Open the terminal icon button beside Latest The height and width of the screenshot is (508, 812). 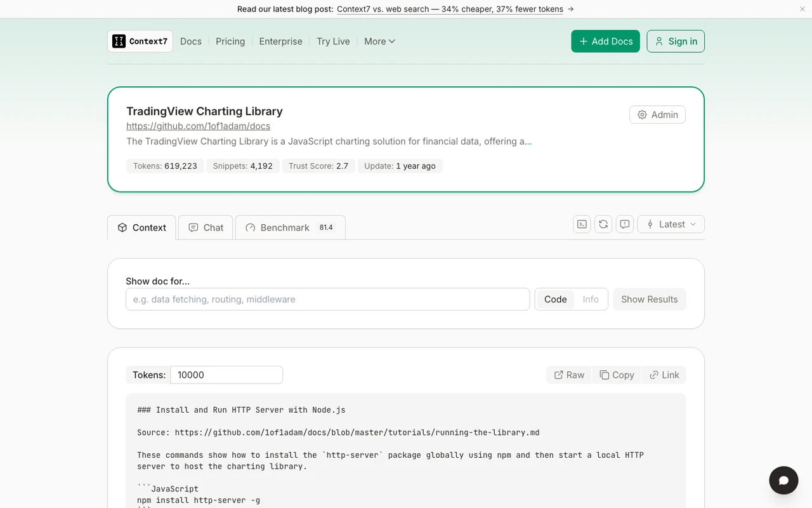tap(582, 224)
